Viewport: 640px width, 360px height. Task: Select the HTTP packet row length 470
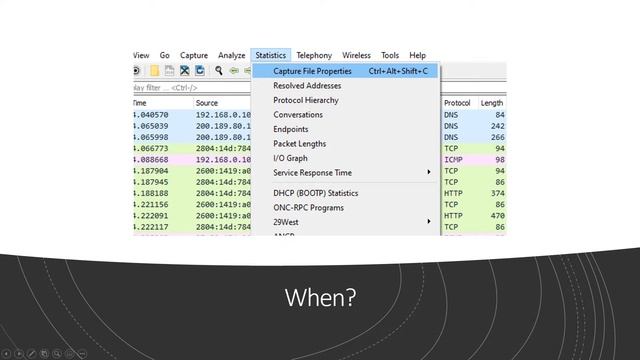tap(320, 216)
